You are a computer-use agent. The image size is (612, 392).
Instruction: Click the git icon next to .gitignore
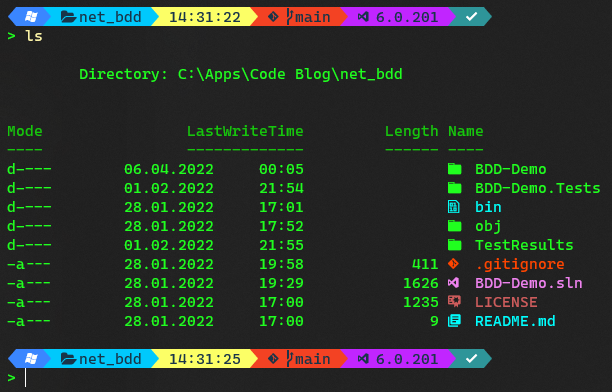454,264
